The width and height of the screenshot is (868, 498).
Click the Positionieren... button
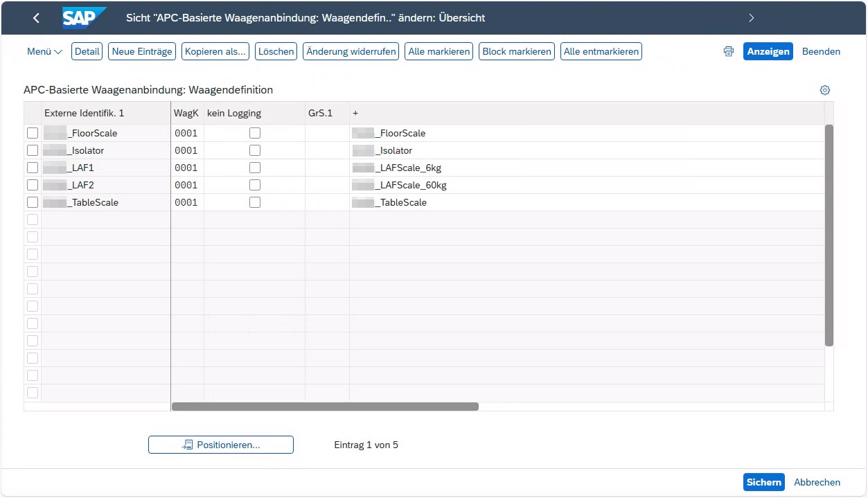click(x=221, y=445)
